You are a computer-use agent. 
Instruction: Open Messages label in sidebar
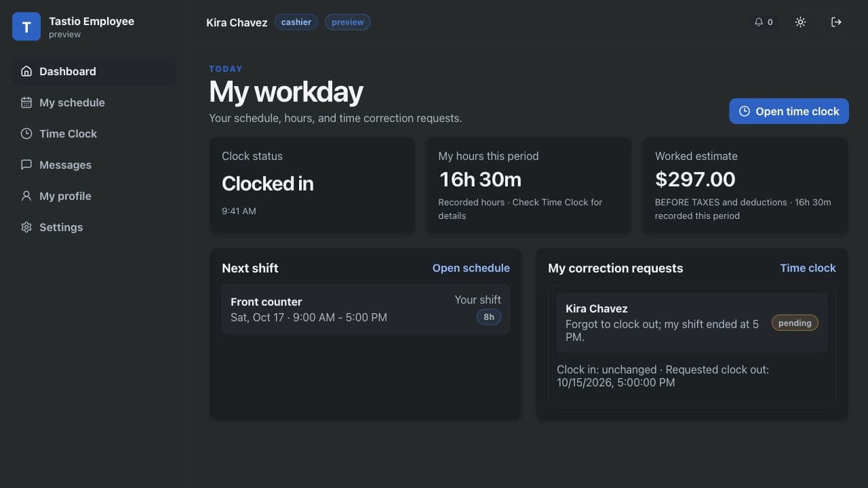(x=65, y=165)
